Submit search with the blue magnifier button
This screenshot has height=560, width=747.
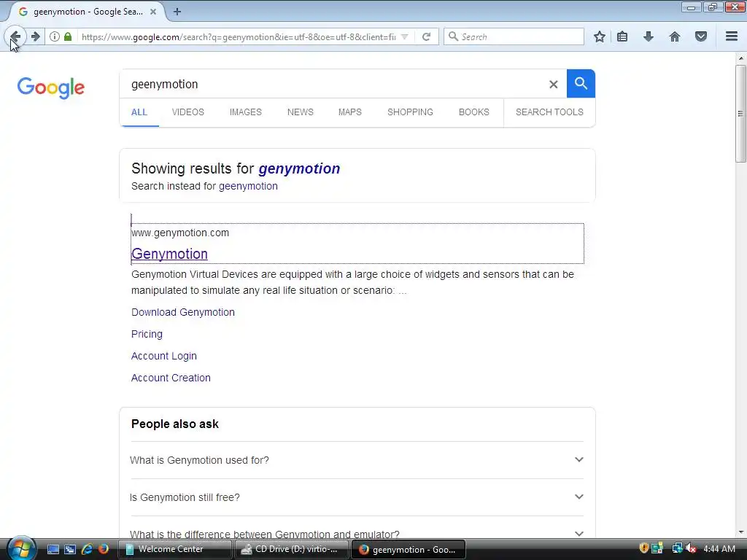pos(581,84)
